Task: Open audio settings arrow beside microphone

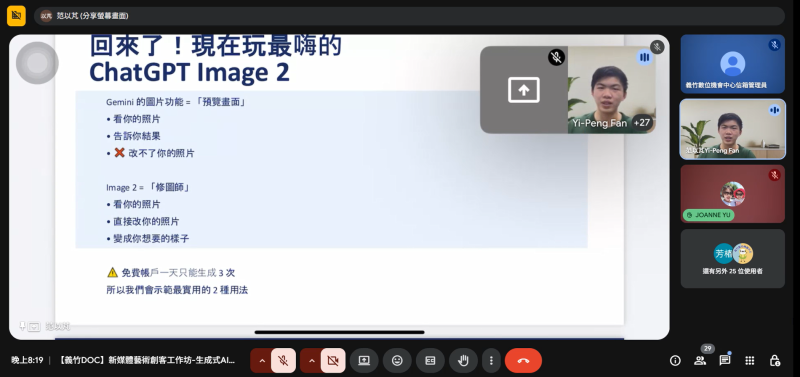Action: (x=262, y=361)
